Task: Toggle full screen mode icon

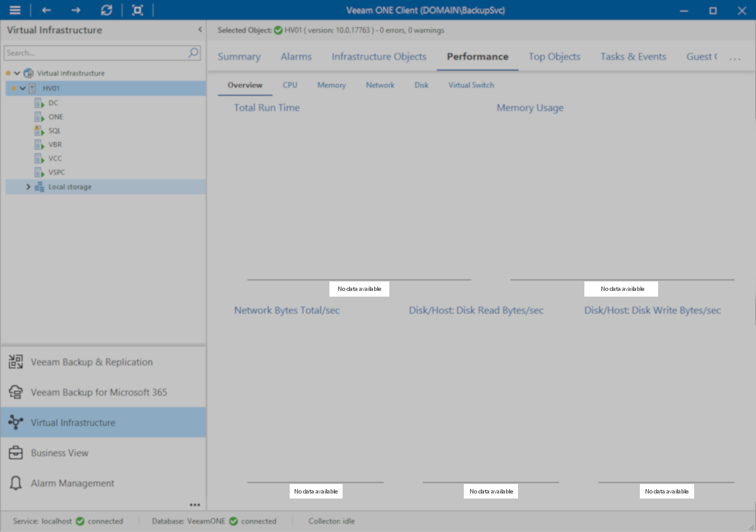Action: (x=138, y=10)
